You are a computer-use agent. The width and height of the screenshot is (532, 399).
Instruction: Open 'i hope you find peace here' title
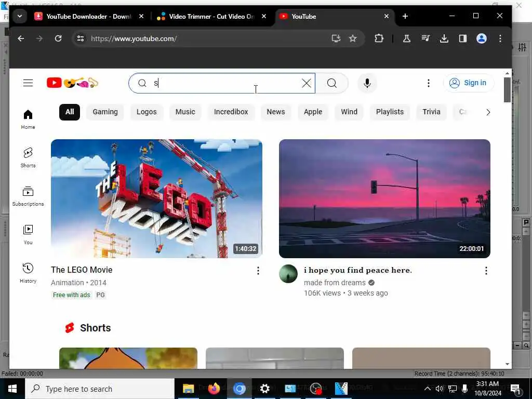(x=358, y=270)
